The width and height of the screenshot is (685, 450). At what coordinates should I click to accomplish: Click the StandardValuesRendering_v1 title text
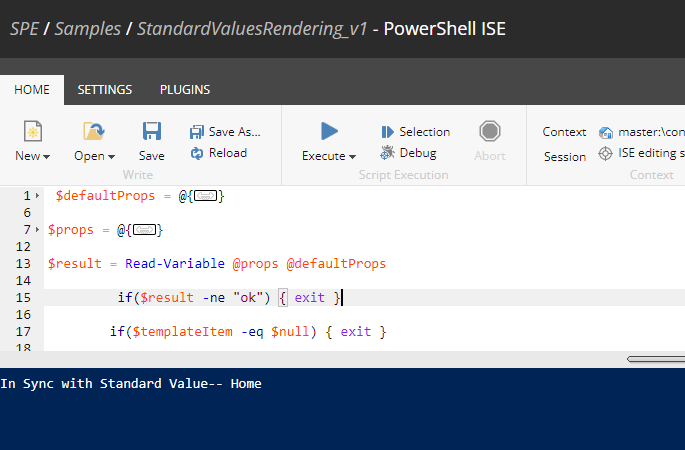click(x=252, y=29)
